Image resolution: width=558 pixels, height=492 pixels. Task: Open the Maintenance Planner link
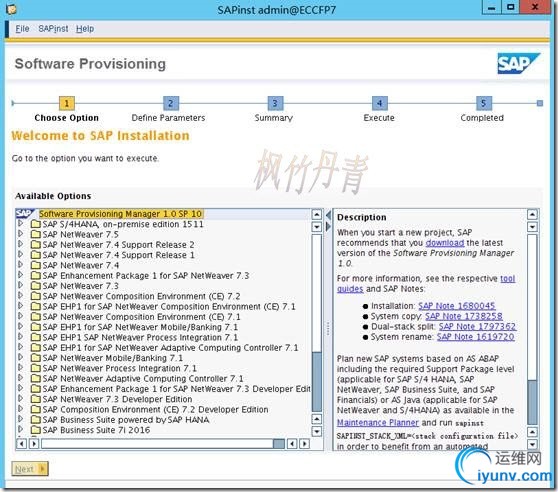(x=378, y=423)
